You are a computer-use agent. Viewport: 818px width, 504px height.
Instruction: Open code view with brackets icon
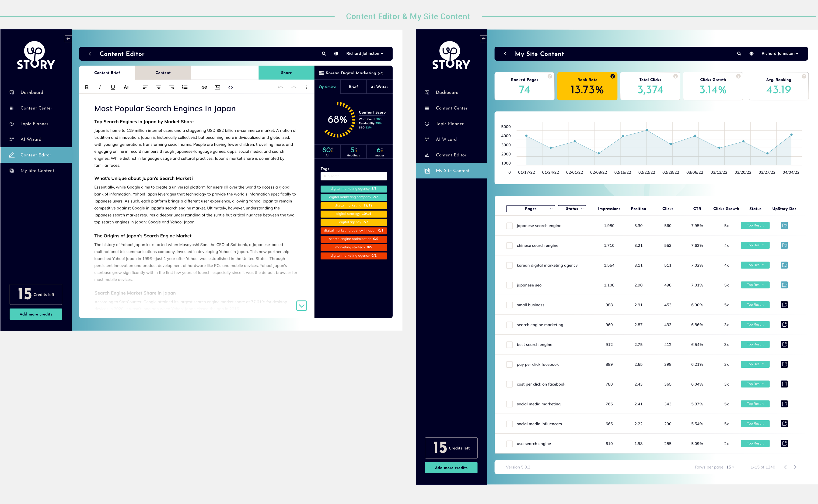tap(231, 87)
